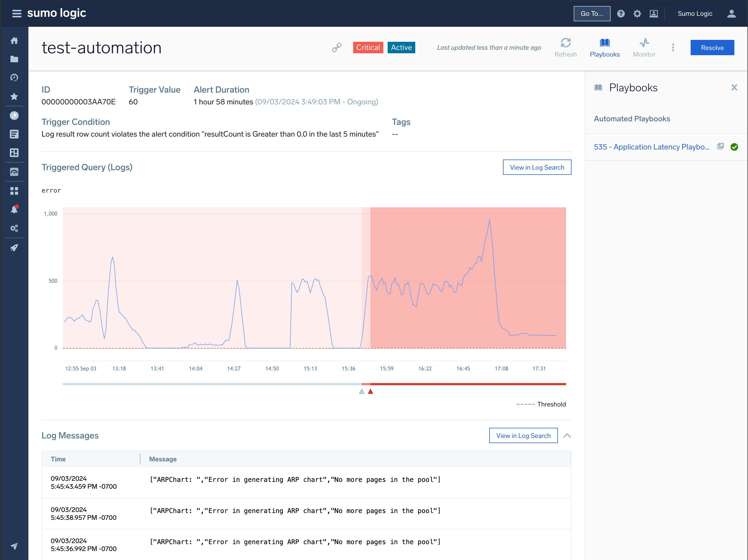Open the Home icon in the sidebar
The width and height of the screenshot is (748, 560).
pyautogui.click(x=14, y=40)
